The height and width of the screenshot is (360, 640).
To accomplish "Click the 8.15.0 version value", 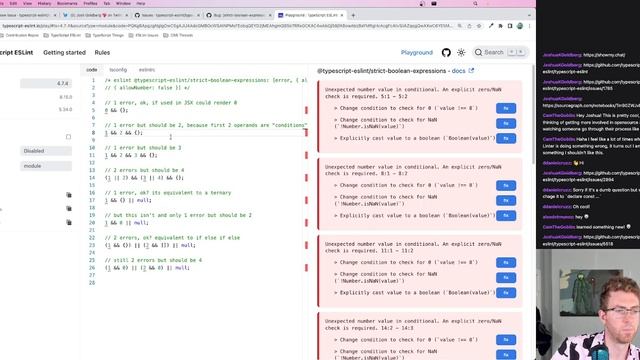I will click(65, 97).
